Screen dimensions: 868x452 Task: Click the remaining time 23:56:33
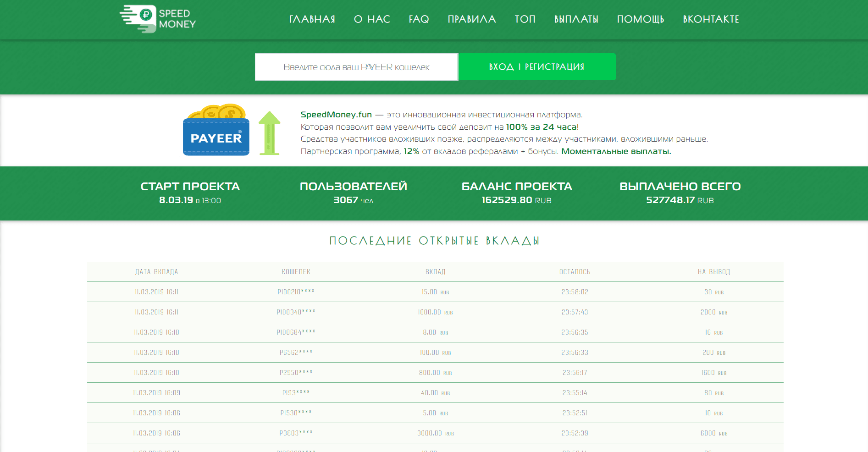[x=575, y=353]
